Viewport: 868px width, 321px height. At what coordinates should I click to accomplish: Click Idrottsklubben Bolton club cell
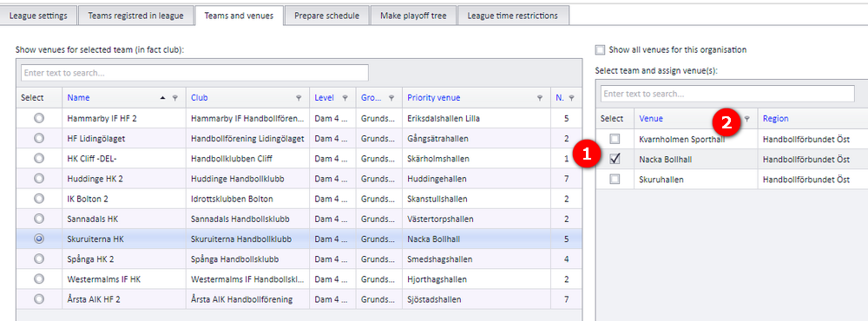tap(247, 199)
